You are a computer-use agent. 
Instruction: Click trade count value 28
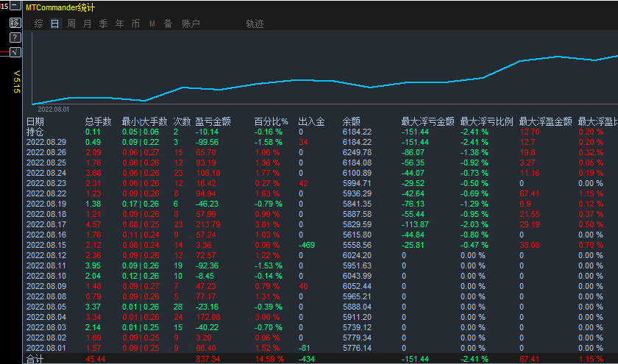tap(178, 307)
